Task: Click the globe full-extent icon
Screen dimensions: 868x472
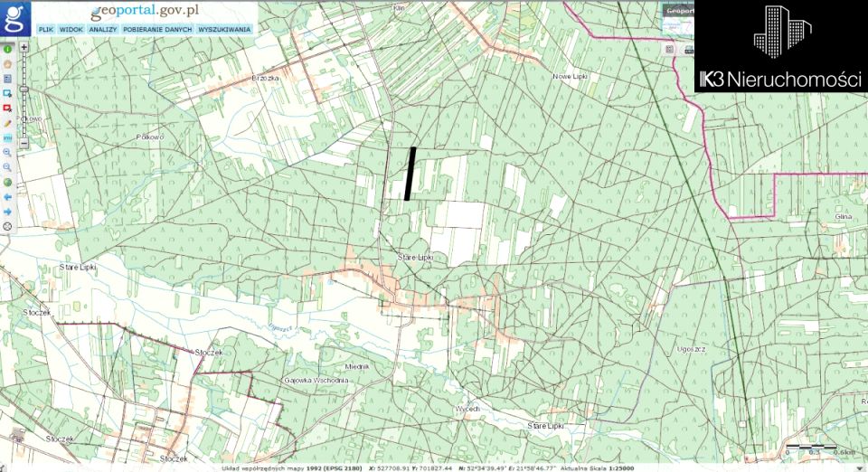Action: coord(7,182)
